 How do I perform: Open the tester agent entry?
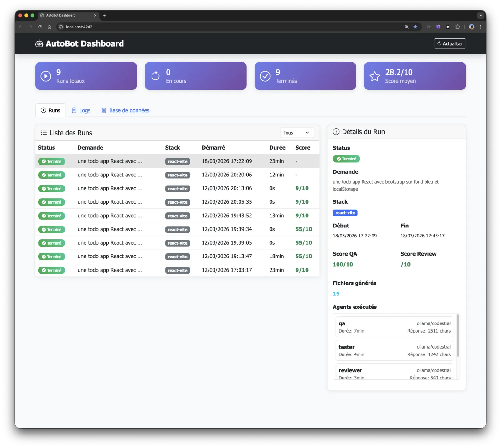[395, 350]
